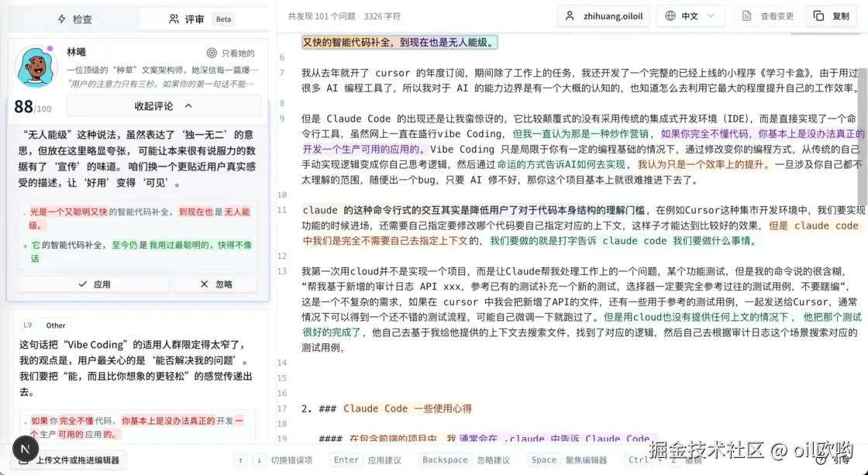Viewport: 868px width, 475px height.
Task: Click the document icon on 查看变更
Action: tap(747, 16)
